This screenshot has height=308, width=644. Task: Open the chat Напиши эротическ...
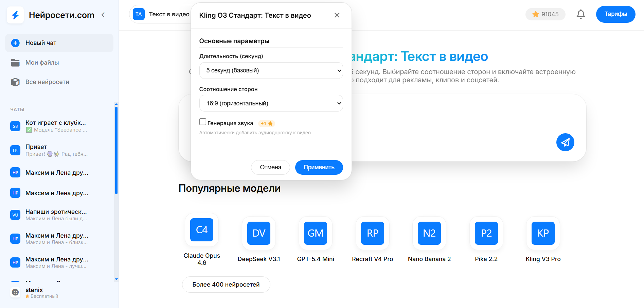pos(59,215)
